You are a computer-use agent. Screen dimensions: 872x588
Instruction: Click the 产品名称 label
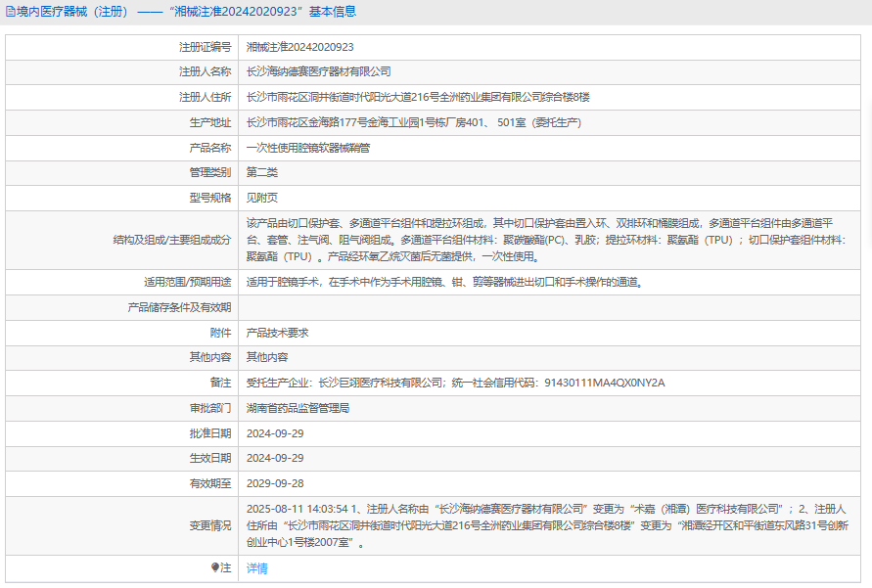click(x=210, y=148)
